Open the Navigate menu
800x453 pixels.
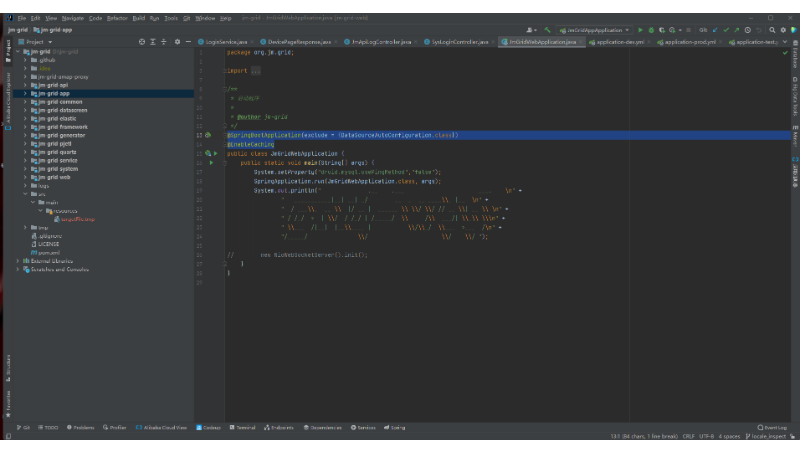pyautogui.click(x=73, y=18)
